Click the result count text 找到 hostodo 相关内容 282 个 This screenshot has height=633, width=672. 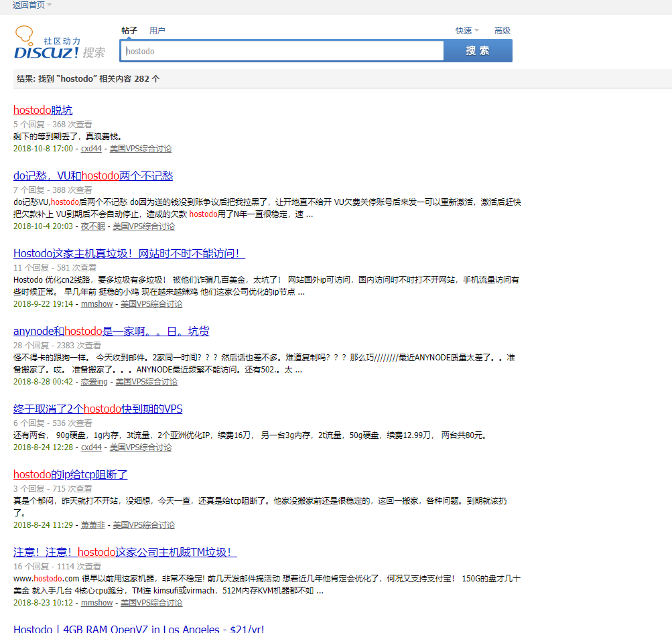coord(88,79)
